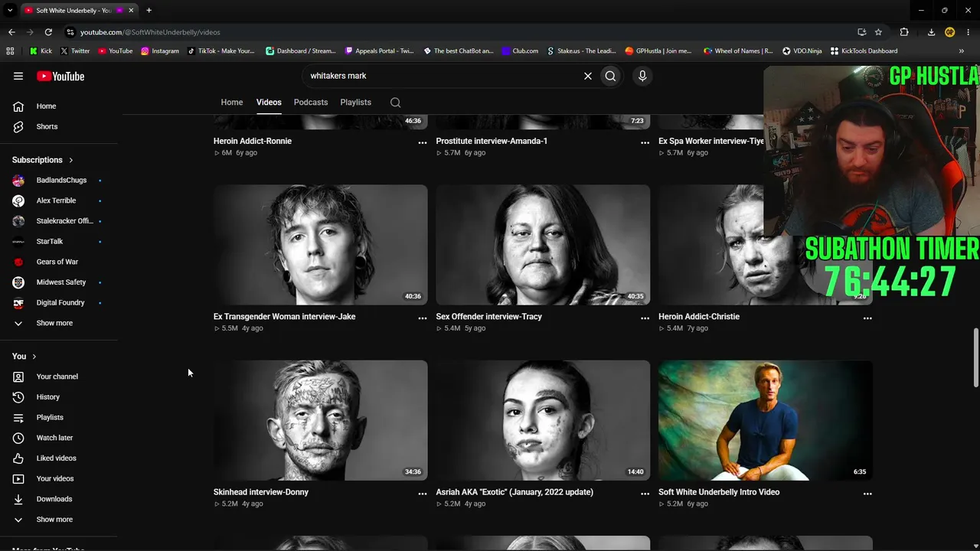Switch to the Podcasts tab

pos(311,103)
